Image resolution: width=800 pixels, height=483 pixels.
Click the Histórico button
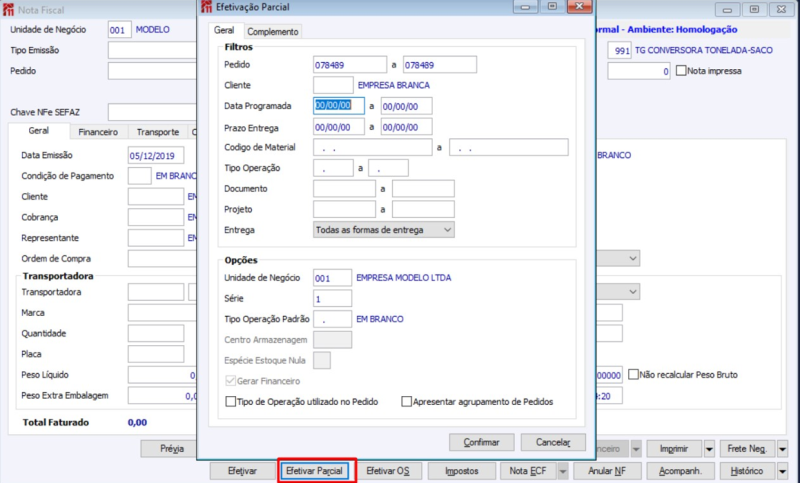(747, 471)
